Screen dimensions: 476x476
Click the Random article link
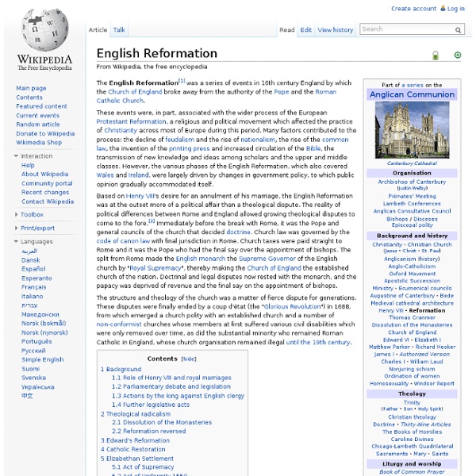tap(38, 125)
